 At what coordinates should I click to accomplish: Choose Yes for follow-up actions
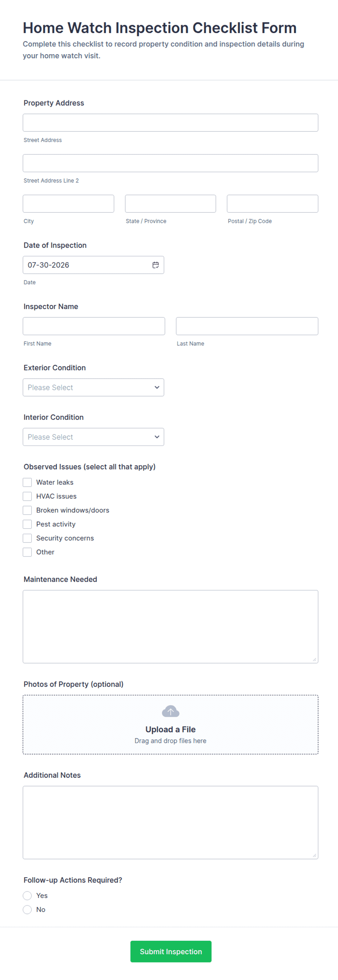(27, 895)
